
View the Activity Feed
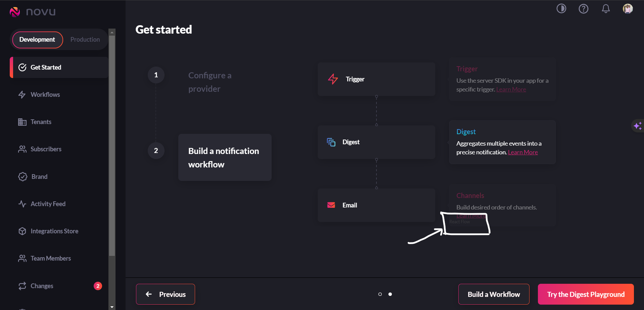48,204
